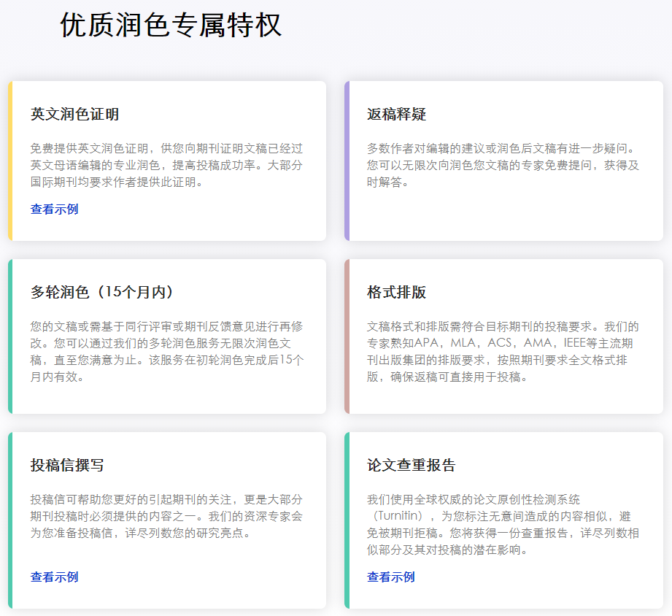The width and height of the screenshot is (672, 616).
Task: Click the 论文查重报告 card heading
Action: [411, 466]
